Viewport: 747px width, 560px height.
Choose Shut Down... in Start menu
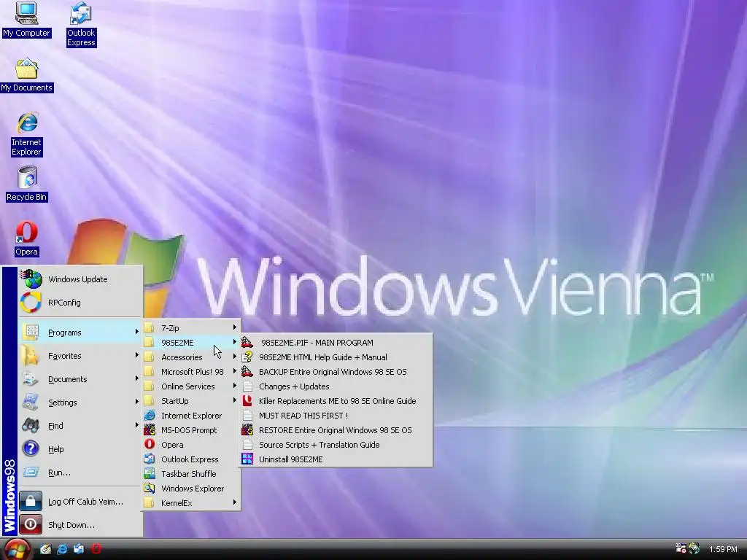coord(80,525)
